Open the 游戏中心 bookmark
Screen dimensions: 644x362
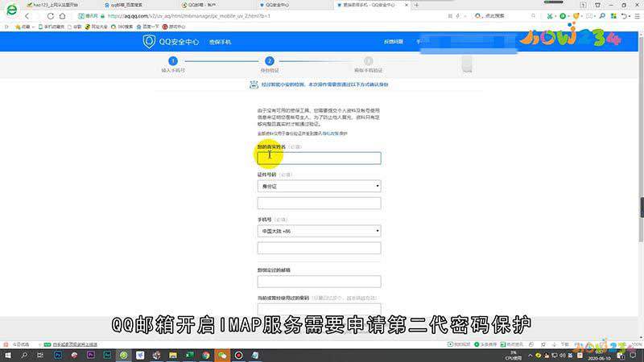point(174,27)
